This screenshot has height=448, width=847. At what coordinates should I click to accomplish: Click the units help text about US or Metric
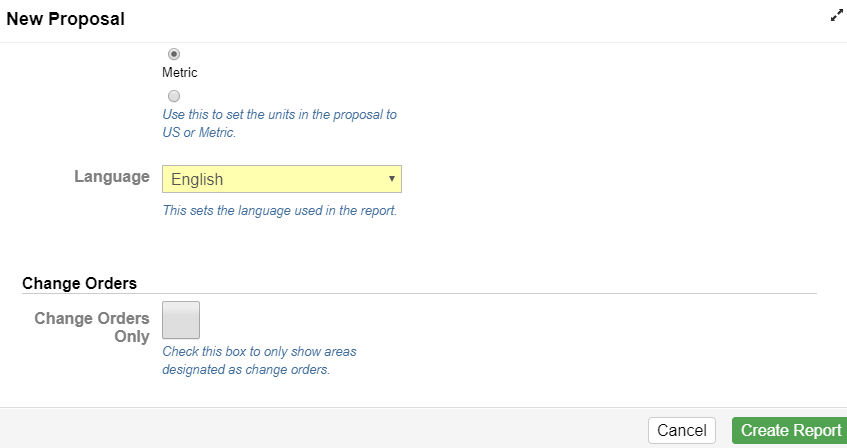(x=279, y=123)
